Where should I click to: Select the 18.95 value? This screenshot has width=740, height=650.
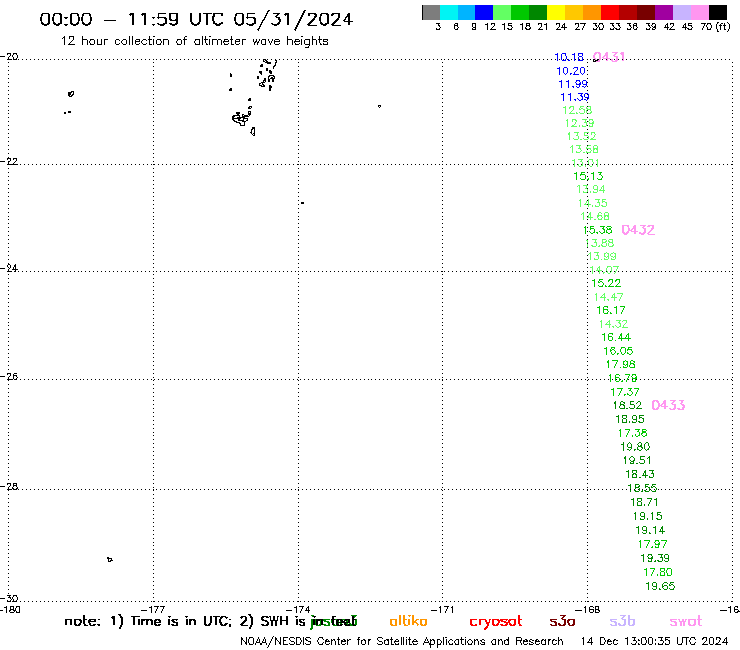(630, 419)
